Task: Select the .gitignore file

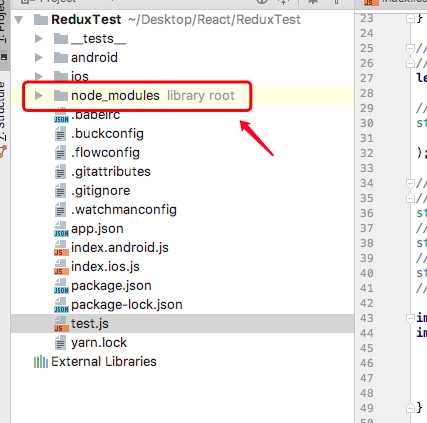Action: click(101, 191)
